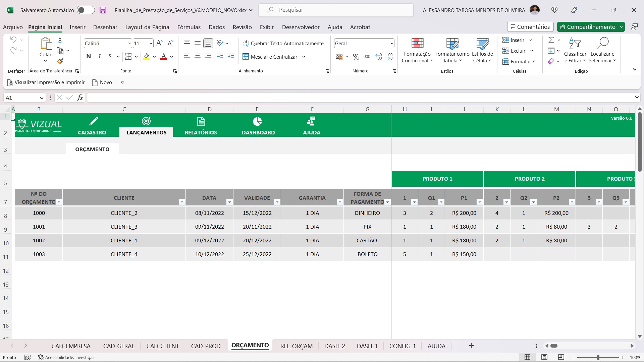Click the Comentários button
This screenshot has width=644, height=362.
[530, 27]
